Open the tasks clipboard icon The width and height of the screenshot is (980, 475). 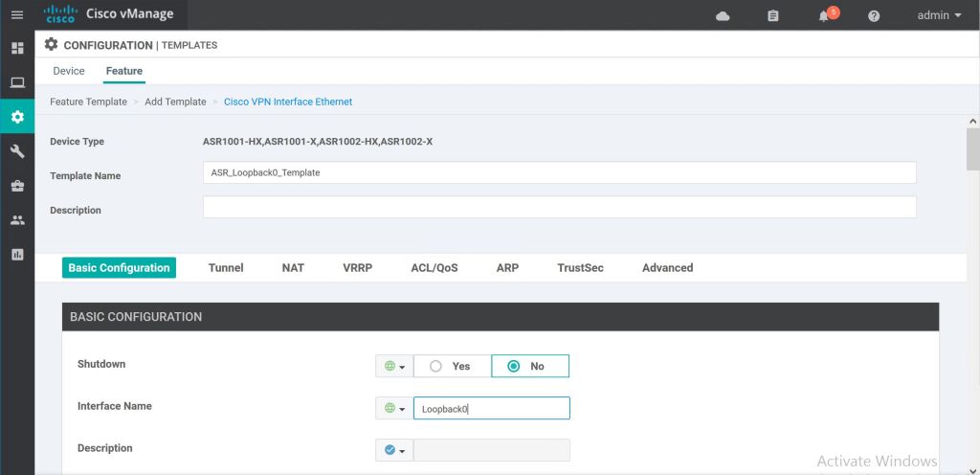pos(773,16)
